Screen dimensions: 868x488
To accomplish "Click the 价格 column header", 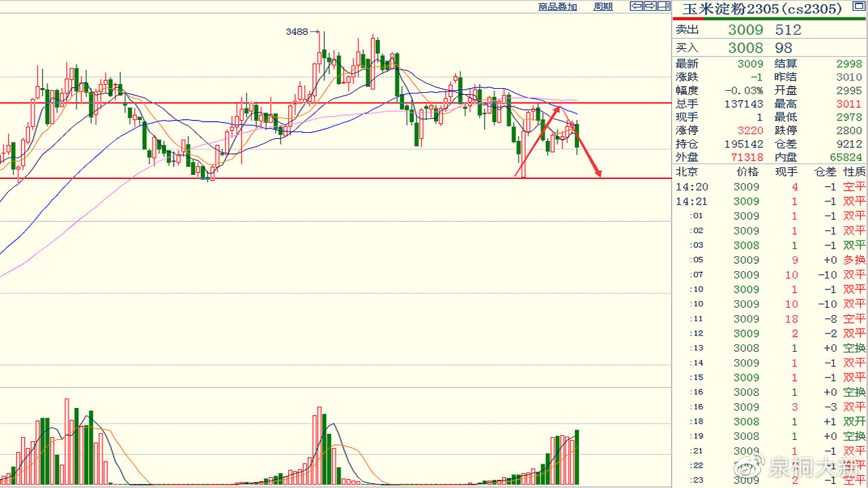I will (x=747, y=171).
